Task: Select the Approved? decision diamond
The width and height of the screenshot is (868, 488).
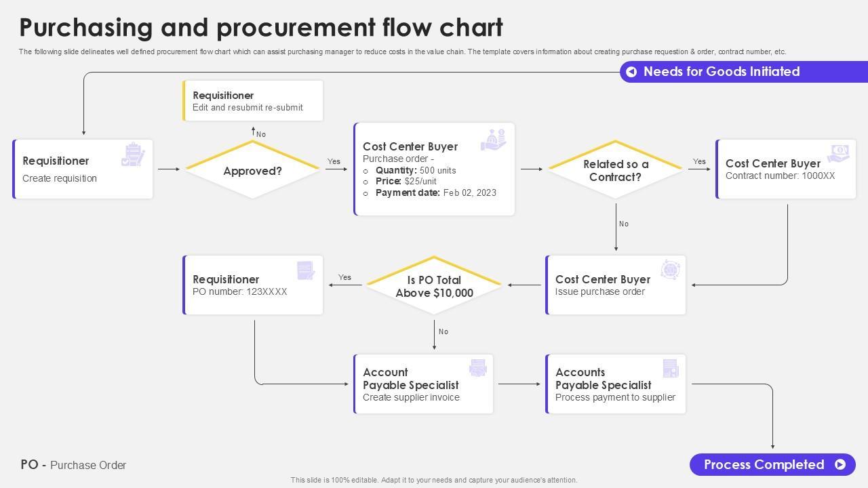Action: coord(252,171)
